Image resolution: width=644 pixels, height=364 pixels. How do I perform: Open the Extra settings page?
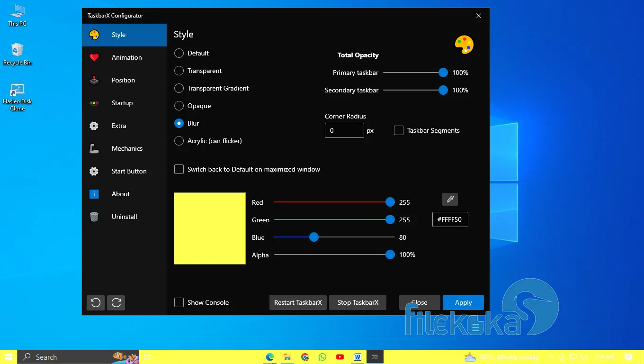click(x=124, y=126)
